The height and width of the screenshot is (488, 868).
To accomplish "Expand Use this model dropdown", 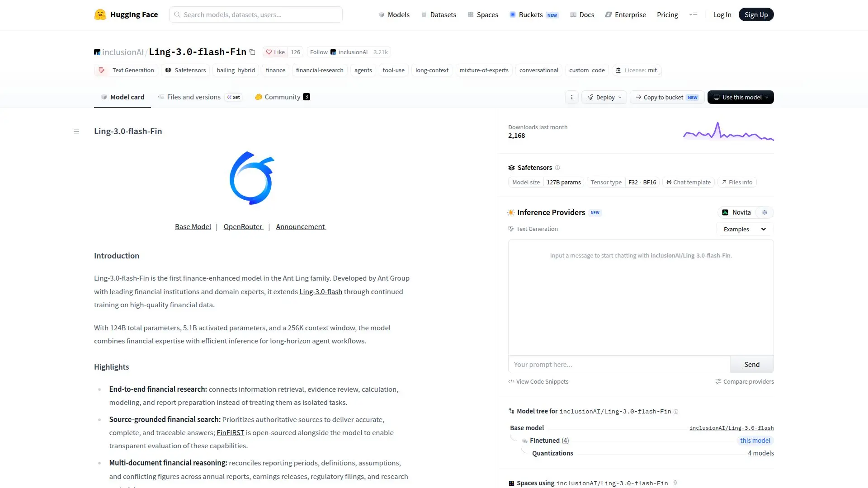I will [x=741, y=97].
